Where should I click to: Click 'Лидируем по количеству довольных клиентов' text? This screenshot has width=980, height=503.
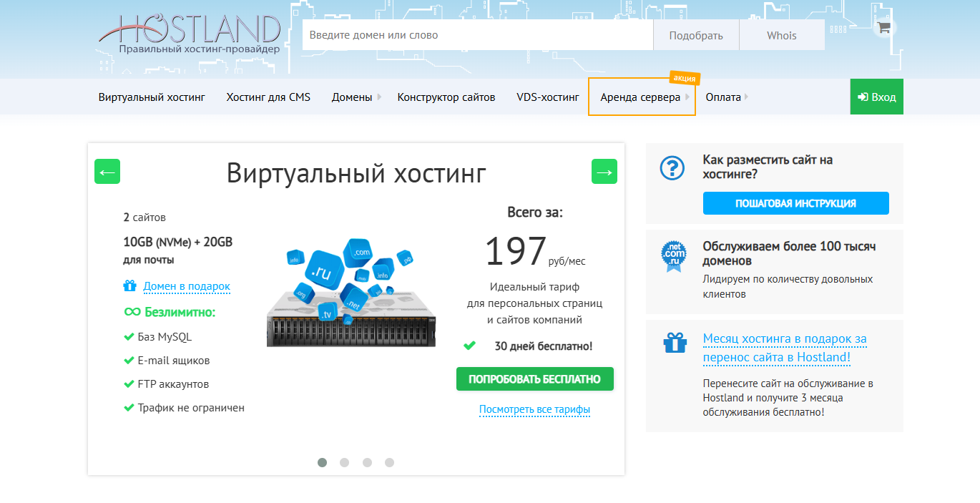[x=788, y=286]
